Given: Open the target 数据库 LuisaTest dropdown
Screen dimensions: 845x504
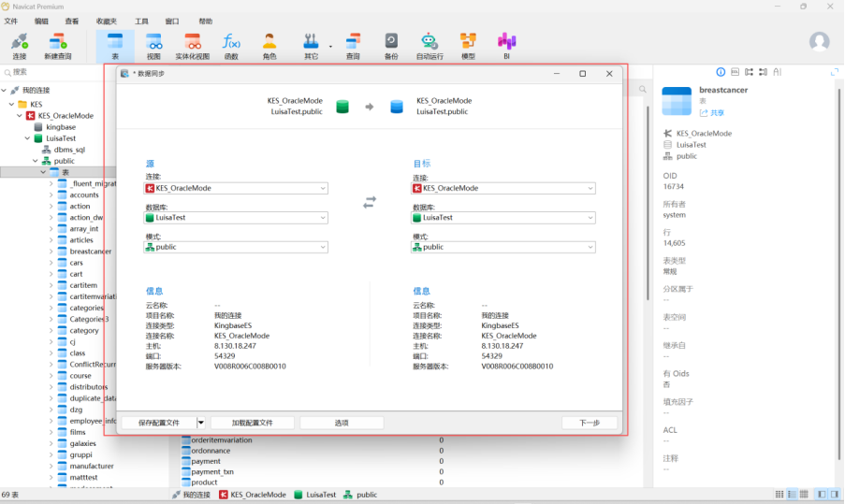Looking at the screenshot, I should click(503, 217).
